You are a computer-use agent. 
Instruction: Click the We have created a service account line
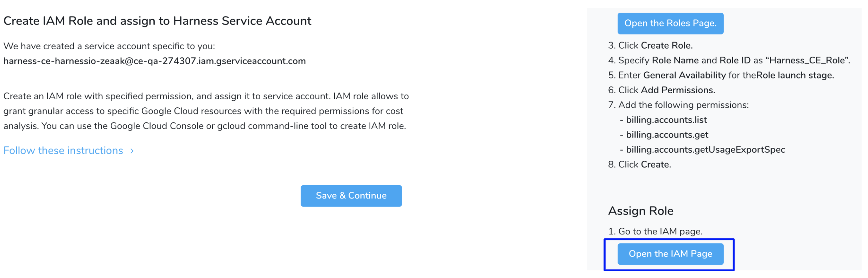[109, 46]
